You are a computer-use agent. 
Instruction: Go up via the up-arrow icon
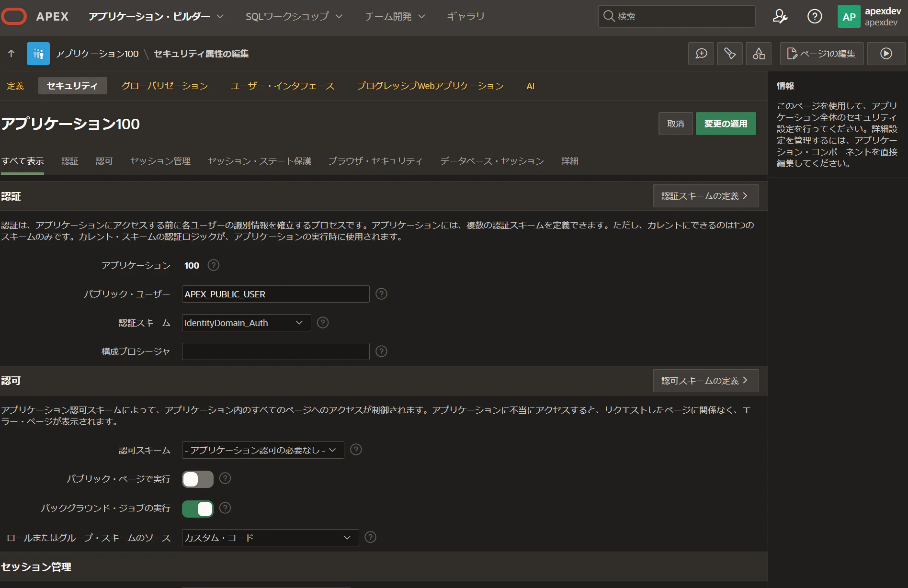(11, 54)
